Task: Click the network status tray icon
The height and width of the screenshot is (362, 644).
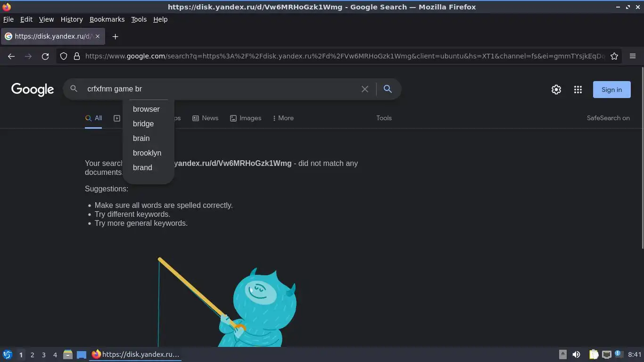Action: click(x=607, y=354)
